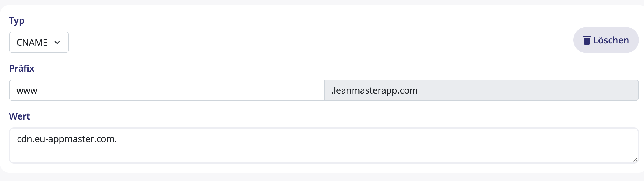644x181 pixels.
Task: Click the Wert field label
Action: click(20, 116)
